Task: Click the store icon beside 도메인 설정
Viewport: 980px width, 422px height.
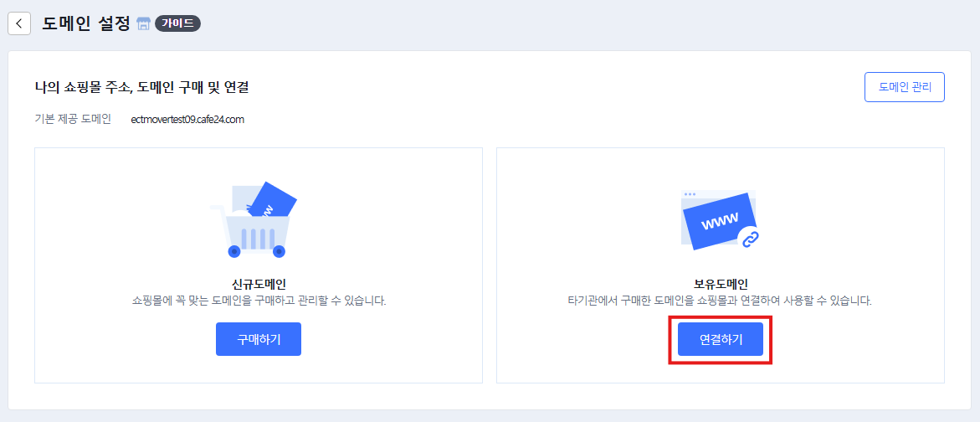Action: (x=143, y=24)
